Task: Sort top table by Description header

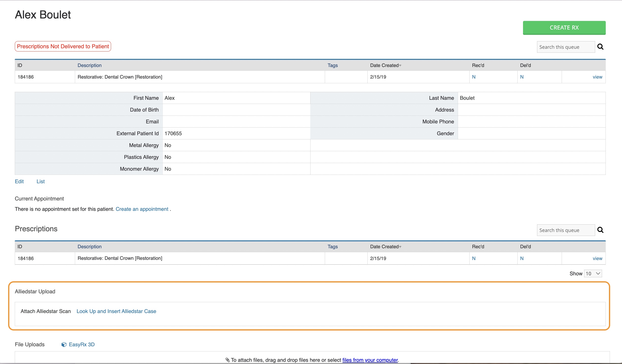Action: (90, 65)
